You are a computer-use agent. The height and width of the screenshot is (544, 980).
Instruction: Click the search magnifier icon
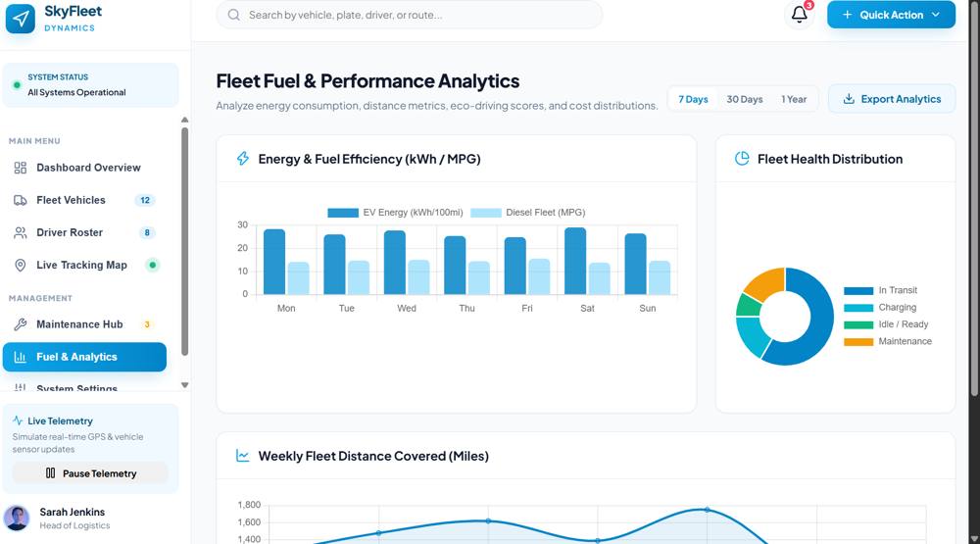pos(234,15)
